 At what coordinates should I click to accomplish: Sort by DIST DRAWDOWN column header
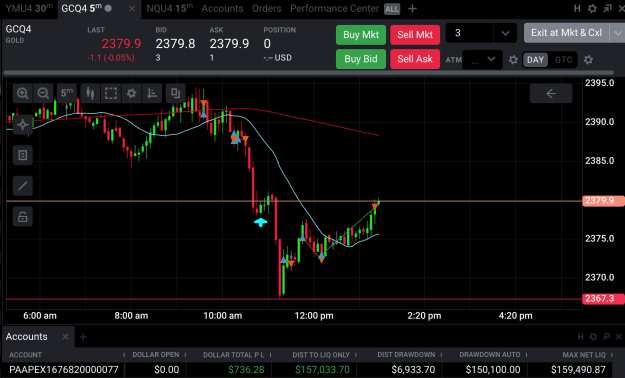click(x=406, y=354)
